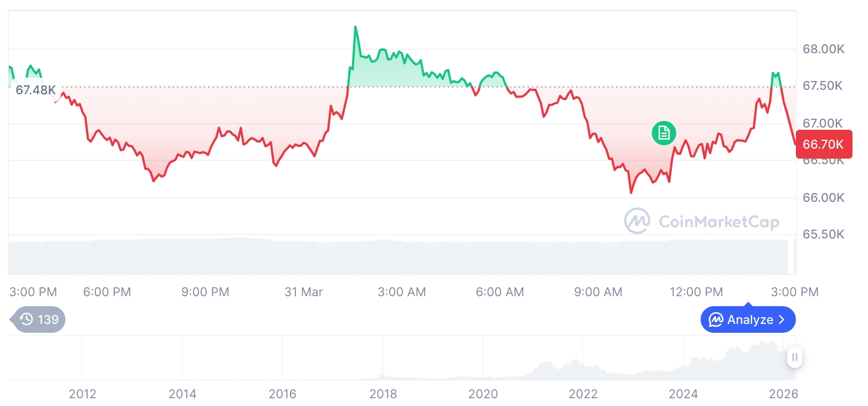Select 2018 in the timeline navigator
The height and width of the screenshot is (406, 868).
(x=383, y=394)
